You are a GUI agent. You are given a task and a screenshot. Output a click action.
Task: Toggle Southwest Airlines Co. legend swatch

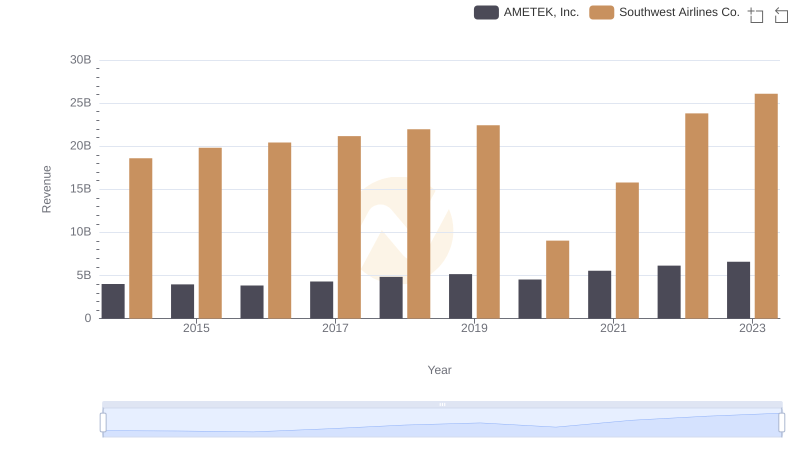click(602, 12)
